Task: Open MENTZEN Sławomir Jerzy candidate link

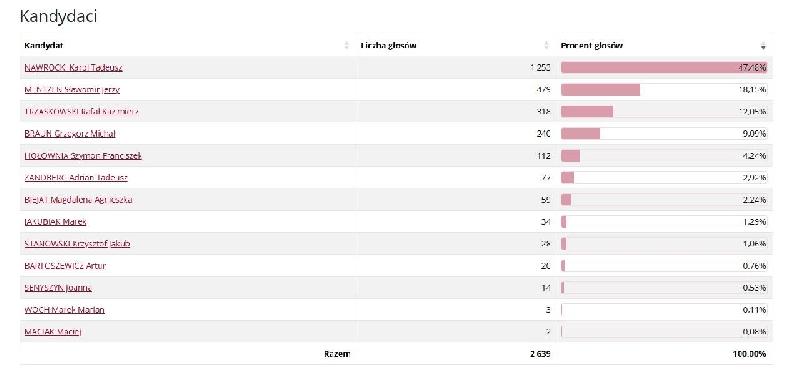Action: [x=72, y=90]
